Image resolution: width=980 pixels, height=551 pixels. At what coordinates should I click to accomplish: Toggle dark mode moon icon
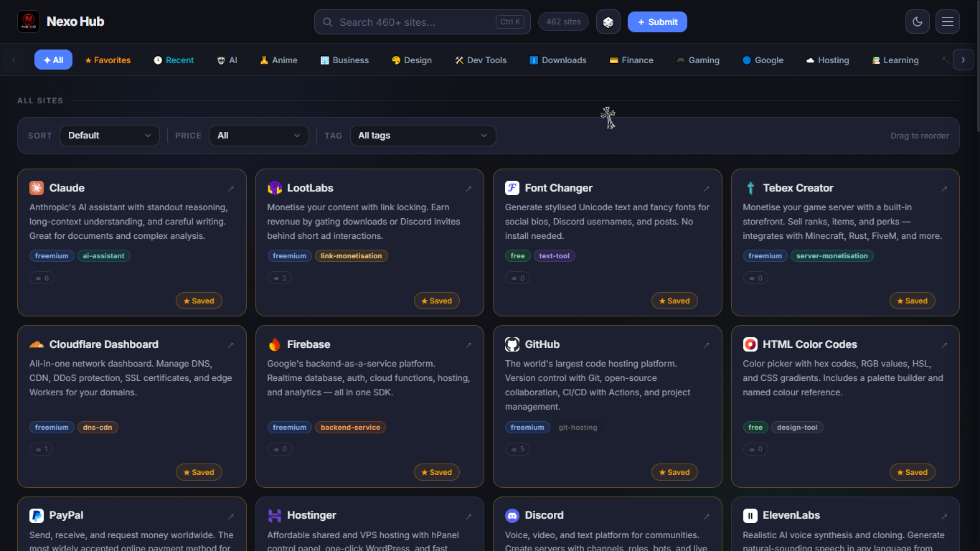click(917, 22)
